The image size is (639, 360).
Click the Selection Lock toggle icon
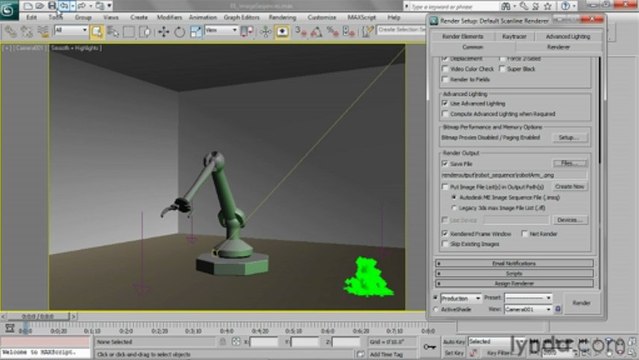coord(223,342)
